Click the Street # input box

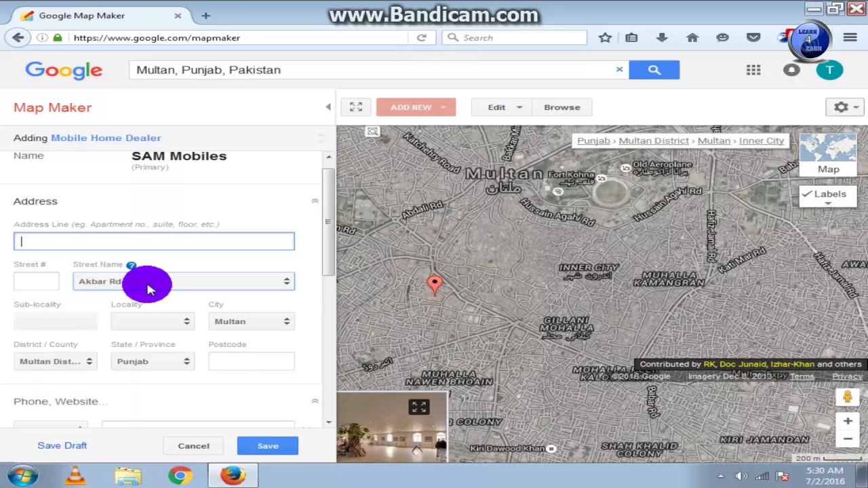[36, 281]
